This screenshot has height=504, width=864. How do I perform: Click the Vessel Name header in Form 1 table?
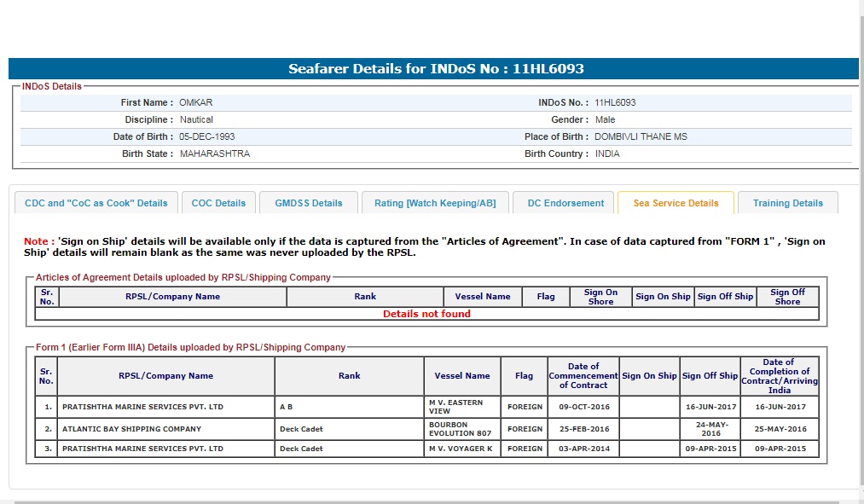tap(462, 376)
